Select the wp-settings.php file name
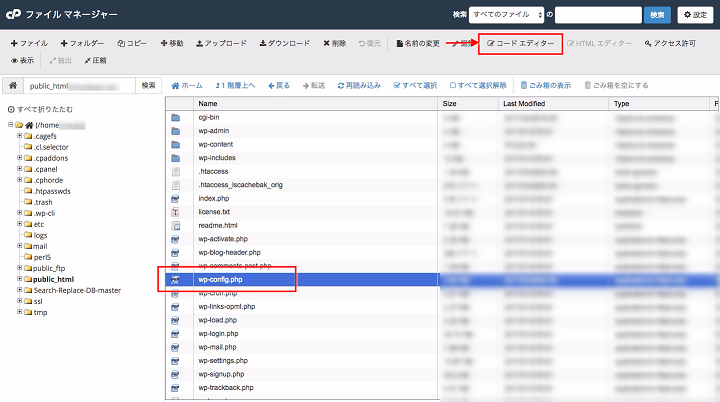The width and height of the screenshot is (720, 402). coord(223,361)
